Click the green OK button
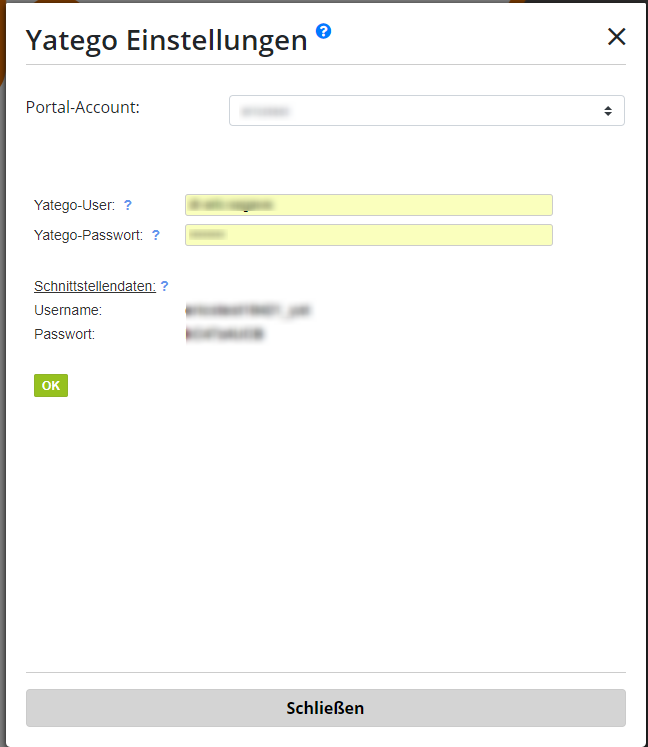The image size is (648, 747). [51, 385]
